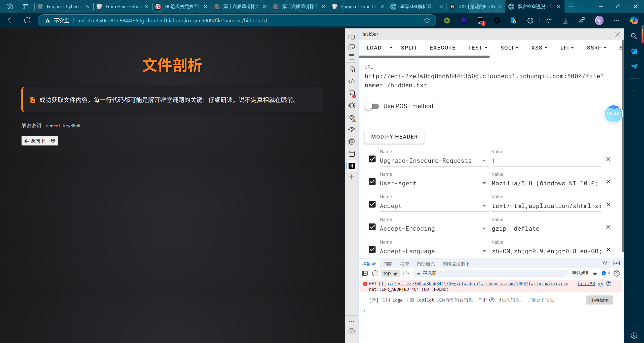Viewport: 644px width, 343px height.
Task: Click the browser refresh icon
Action: (x=27, y=20)
